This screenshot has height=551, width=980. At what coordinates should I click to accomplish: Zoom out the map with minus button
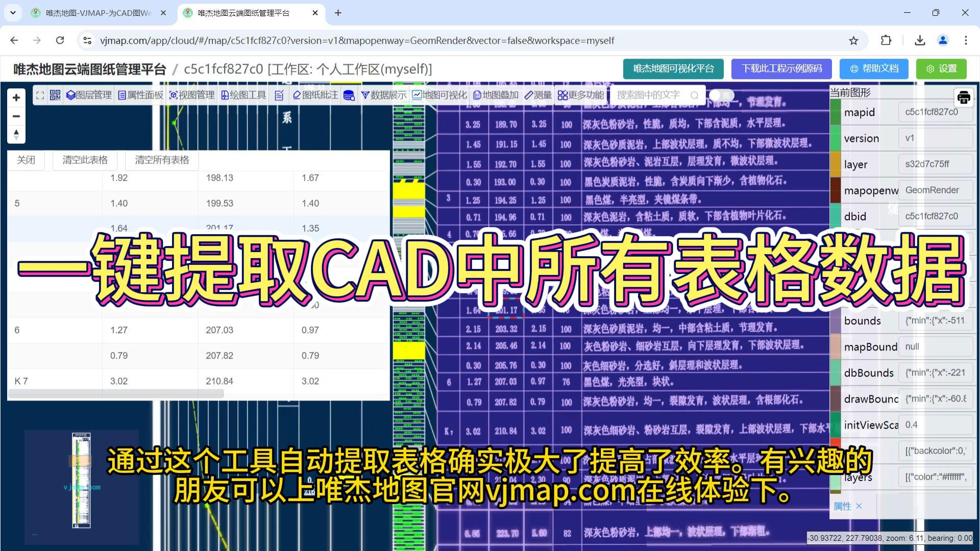click(16, 116)
